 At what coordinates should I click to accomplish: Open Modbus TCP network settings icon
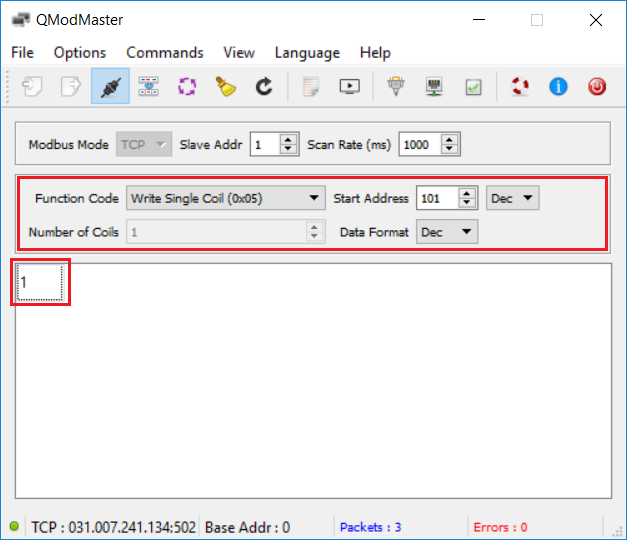coord(434,87)
